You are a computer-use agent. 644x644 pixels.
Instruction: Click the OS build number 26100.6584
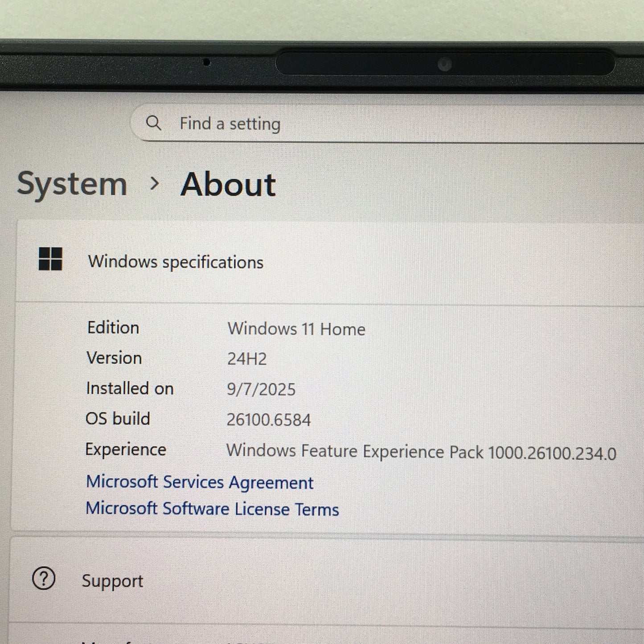tap(269, 420)
